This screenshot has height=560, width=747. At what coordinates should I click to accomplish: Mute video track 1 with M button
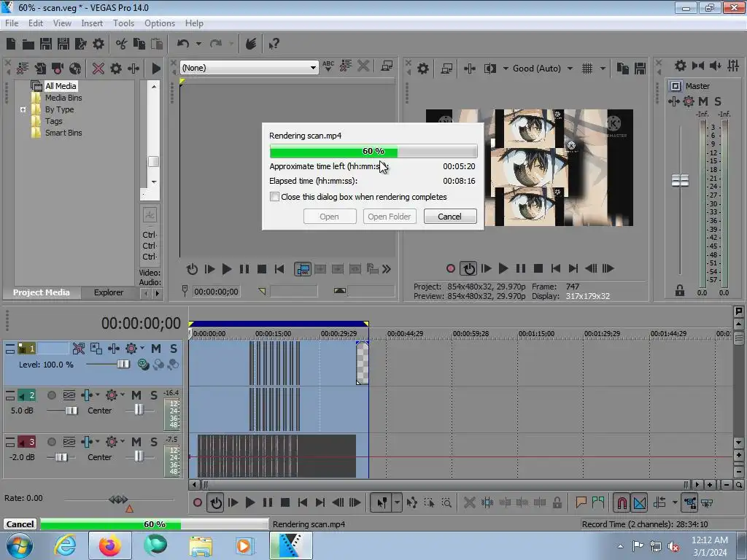pyautogui.click(x=156, y=349)
